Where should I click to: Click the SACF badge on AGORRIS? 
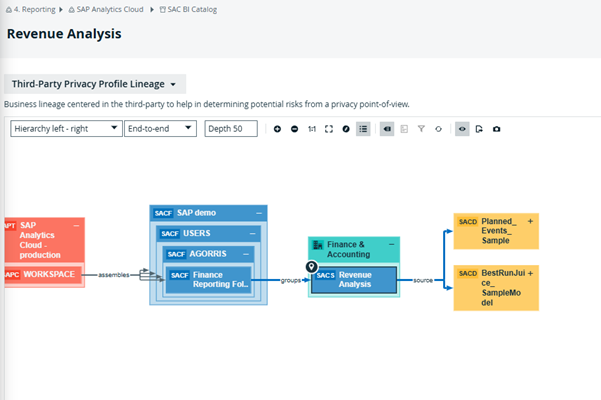pos(176,254)
